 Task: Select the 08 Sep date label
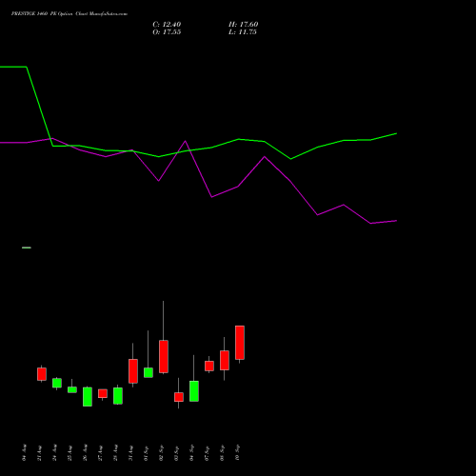[222, 452]
